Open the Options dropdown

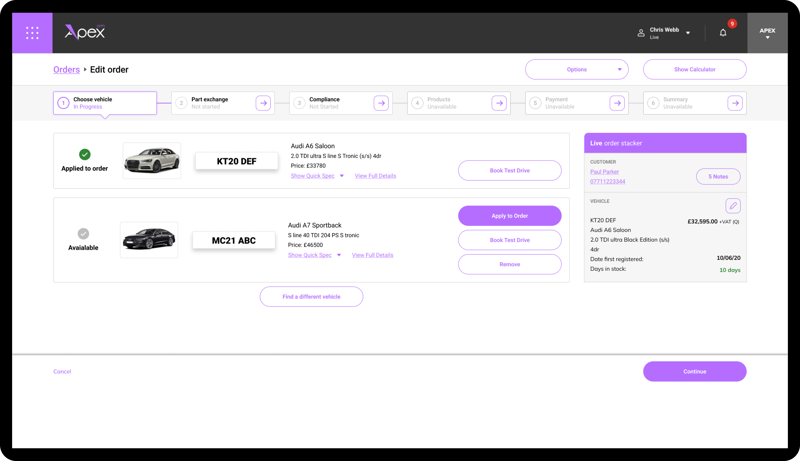[577, 69]
